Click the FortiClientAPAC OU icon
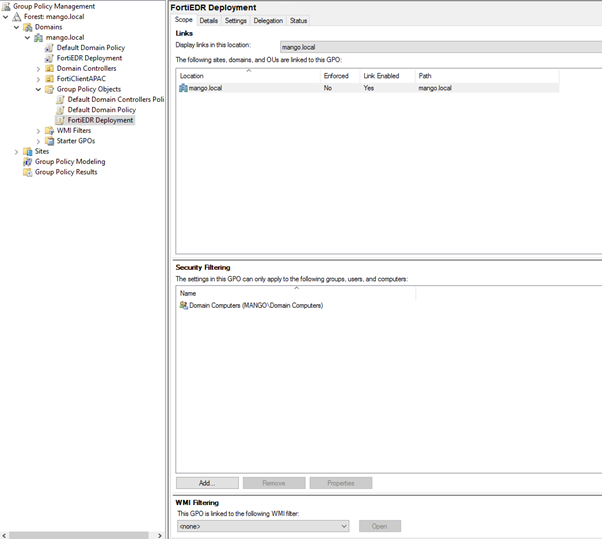This screenshot has height=539, width=602. click(x=49, y=79)
